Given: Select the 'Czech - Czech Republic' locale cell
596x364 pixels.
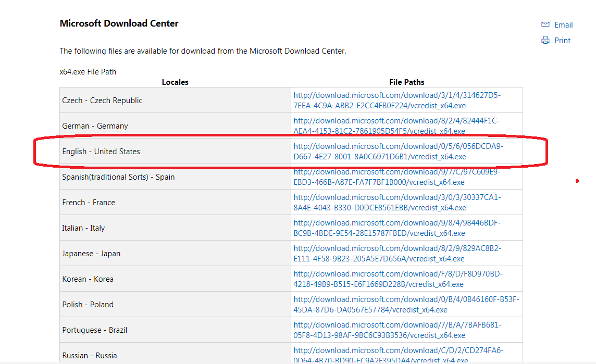Looking at the screenshot, I should click(175, 101).
